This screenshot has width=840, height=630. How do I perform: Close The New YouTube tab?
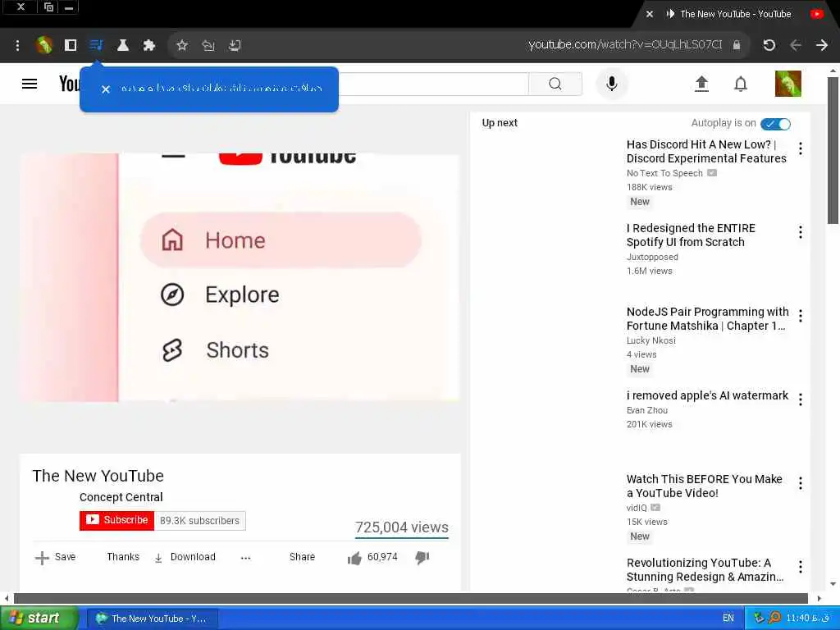(650, 14)
